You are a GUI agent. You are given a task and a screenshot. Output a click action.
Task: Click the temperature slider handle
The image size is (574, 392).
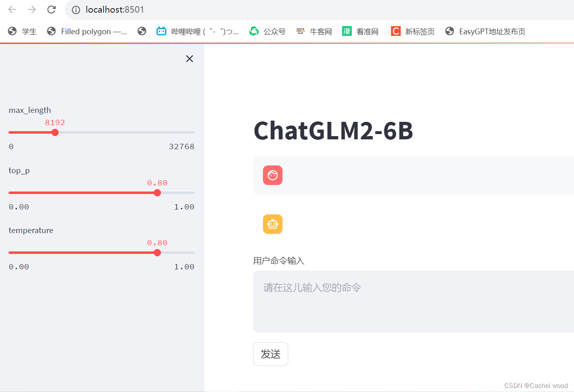click(x=157, y=253)
